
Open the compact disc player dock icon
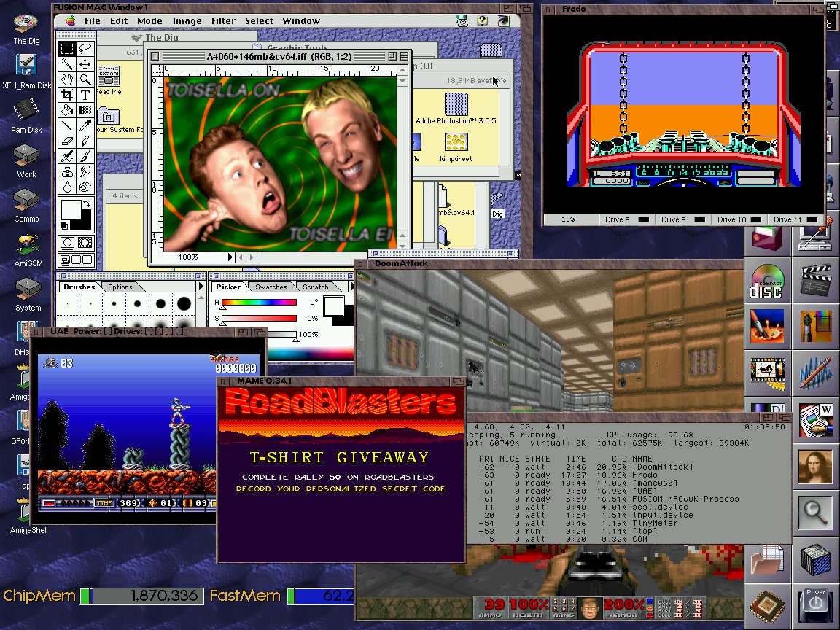click(766, 281)
